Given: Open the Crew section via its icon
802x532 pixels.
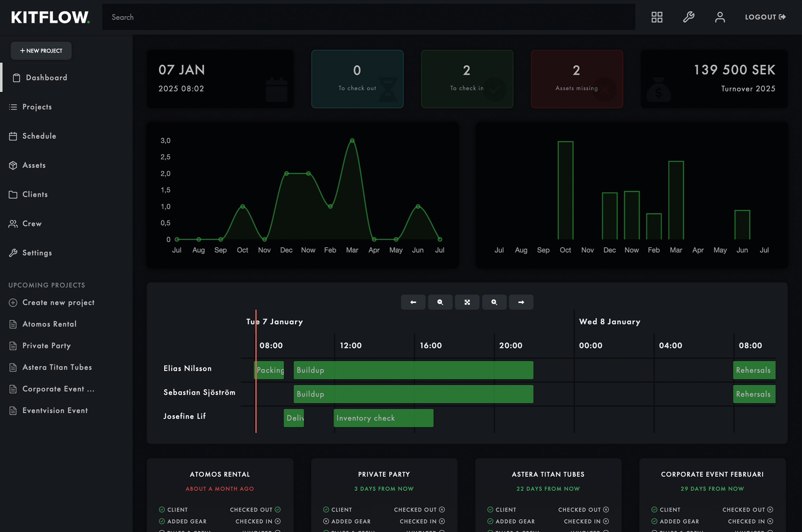Looking at the screenshot, I should [13, 223].
